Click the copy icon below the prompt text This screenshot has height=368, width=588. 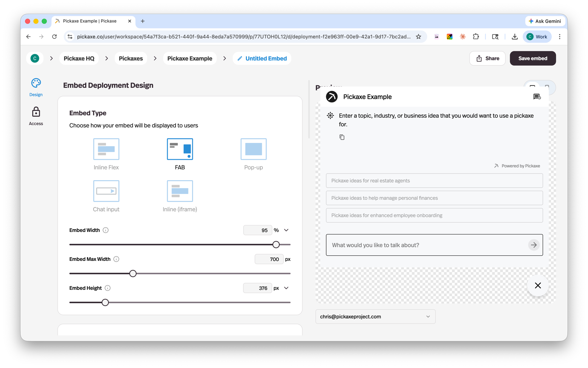(x=341, y=137)
